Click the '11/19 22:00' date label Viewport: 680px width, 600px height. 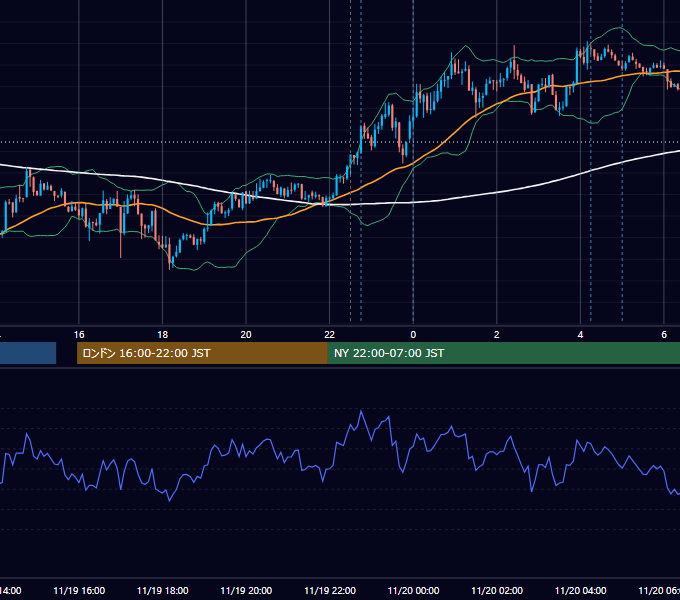[x=330, y=590]
